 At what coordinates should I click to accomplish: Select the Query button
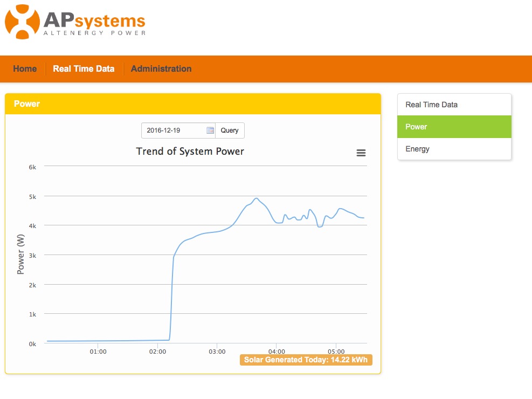230,130
